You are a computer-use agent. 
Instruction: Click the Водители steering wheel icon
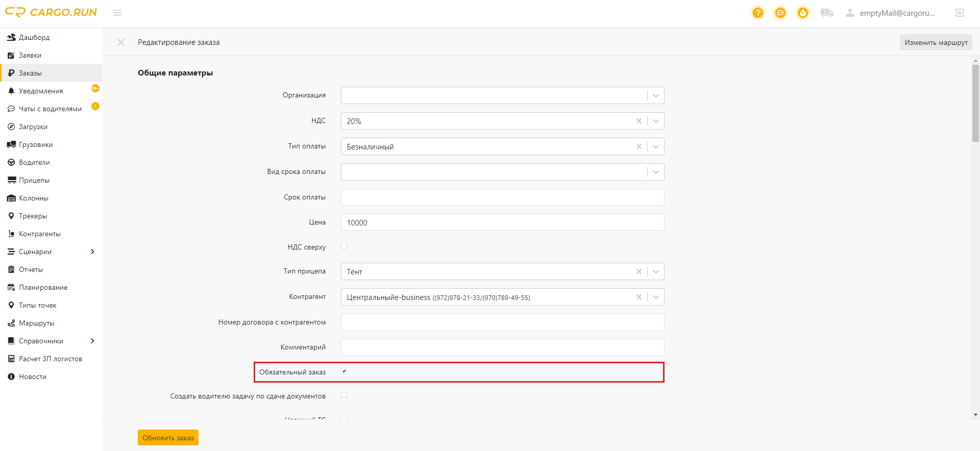[x=11, y=162]
